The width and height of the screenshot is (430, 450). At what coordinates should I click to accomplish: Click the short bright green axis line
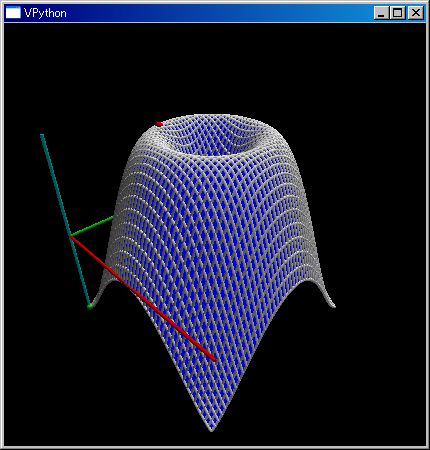point(92,227)
